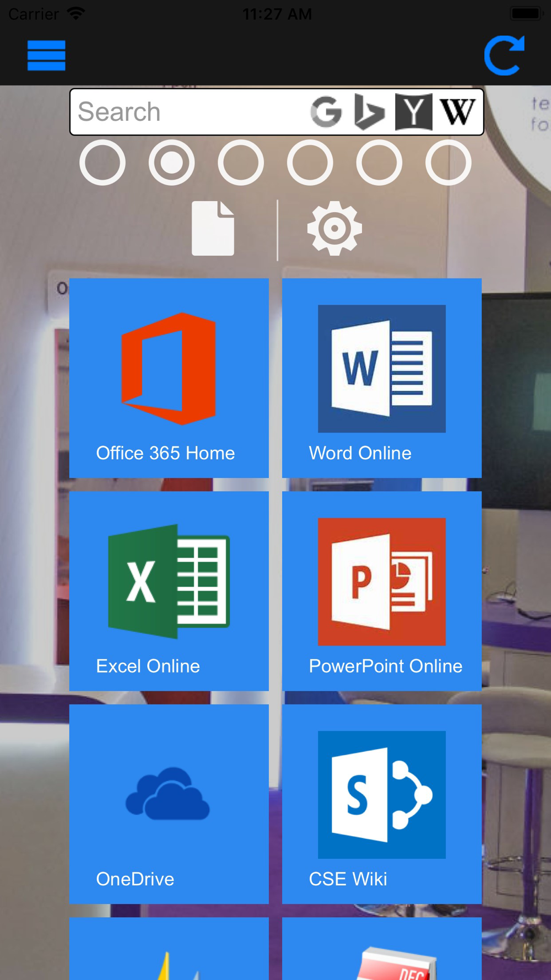This screenshot has height=980, width=551.
Task: Tap the battery status bar indicator
Action: pyautogui.click(x=527, y=13)
